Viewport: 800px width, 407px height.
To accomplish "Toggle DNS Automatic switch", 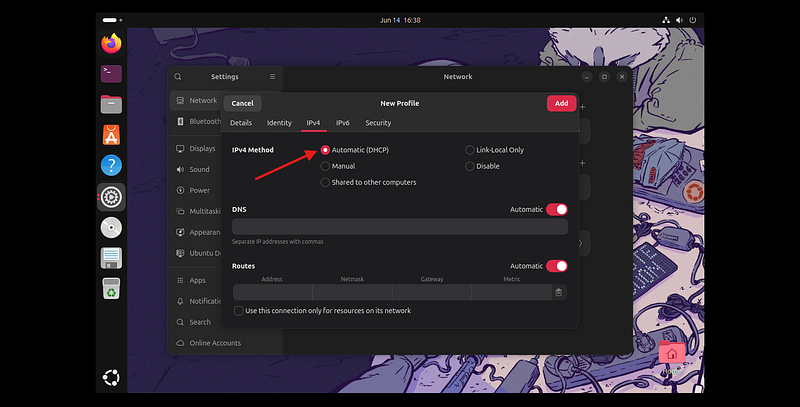I will click(557, 210).
